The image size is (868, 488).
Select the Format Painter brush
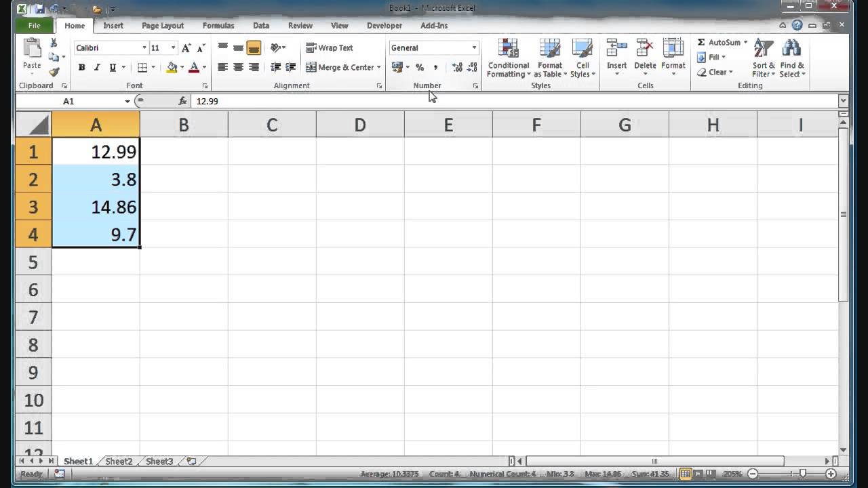(54, 71)
